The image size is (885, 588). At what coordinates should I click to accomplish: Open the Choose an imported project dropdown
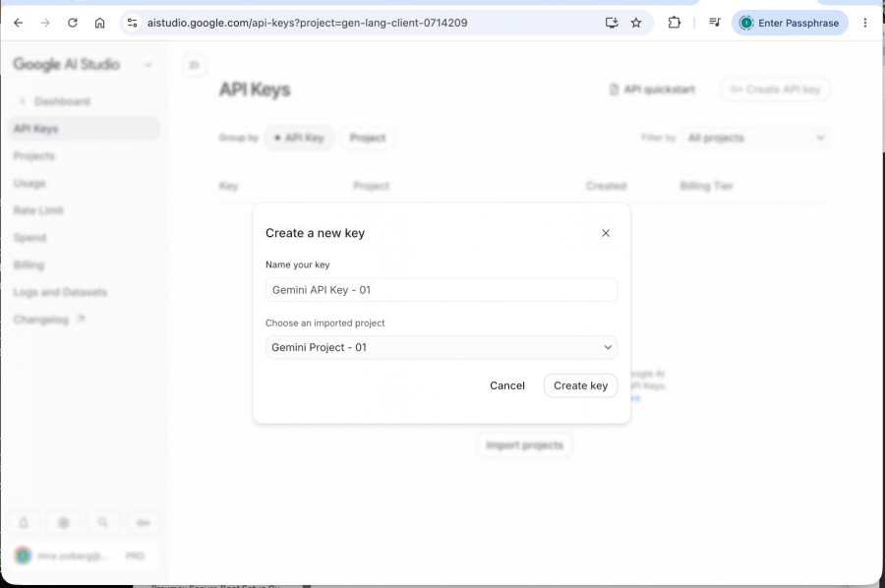coord(442,347)
